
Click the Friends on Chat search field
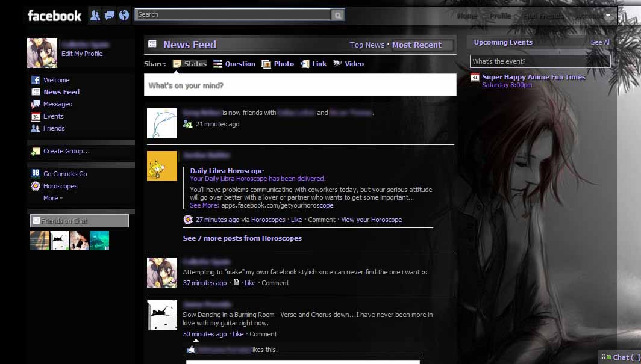pos(80,221)
